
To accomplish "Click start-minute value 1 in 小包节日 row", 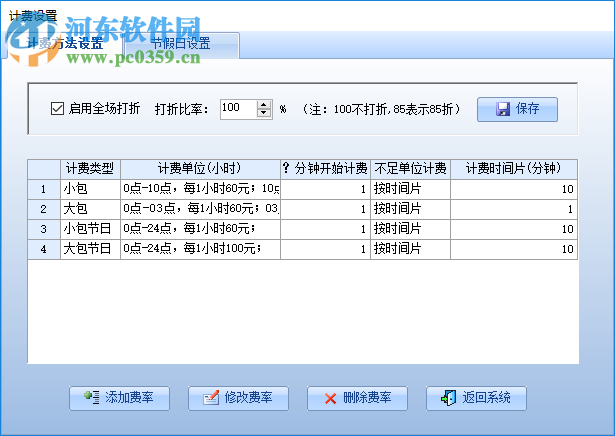I will (326, 229).
